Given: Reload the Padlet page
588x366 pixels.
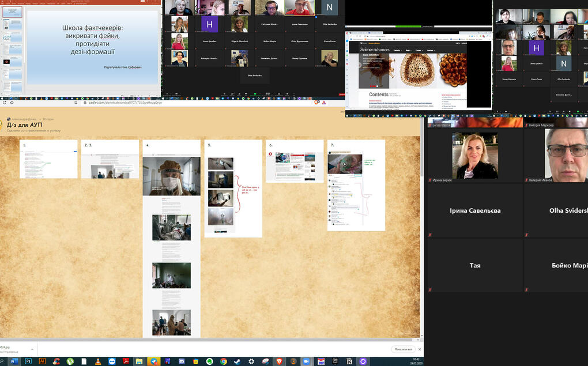Looking at the screenshot, I should tap(5, 103).
